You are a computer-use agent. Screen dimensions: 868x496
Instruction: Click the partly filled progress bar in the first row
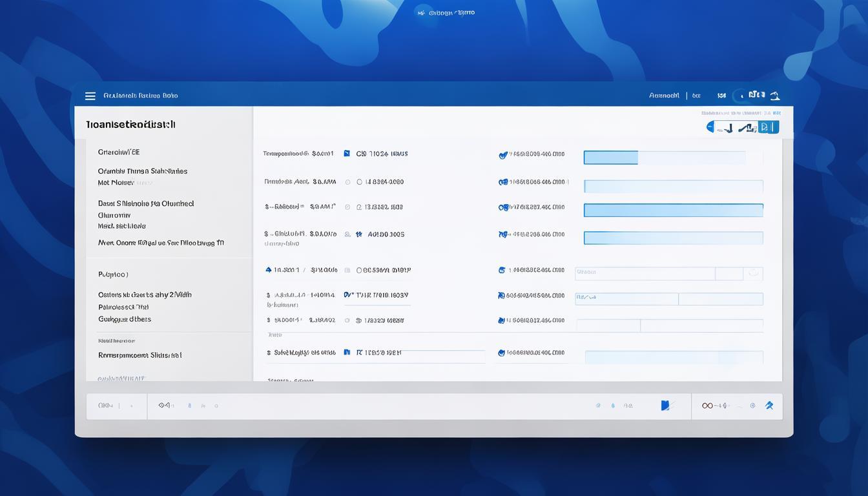(x=674, y=158)
